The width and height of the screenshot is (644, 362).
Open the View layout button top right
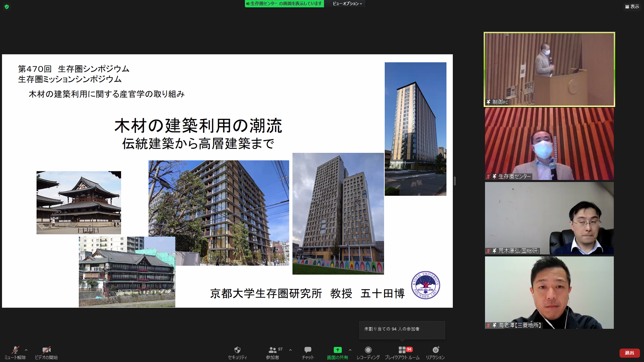click(x=632, y=6)
